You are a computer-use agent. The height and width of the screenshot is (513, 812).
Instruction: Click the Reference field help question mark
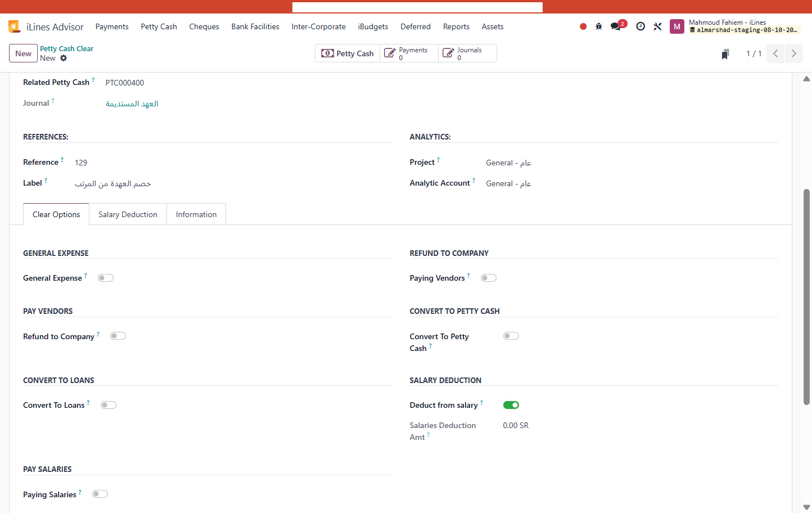(x=62, y=160)
